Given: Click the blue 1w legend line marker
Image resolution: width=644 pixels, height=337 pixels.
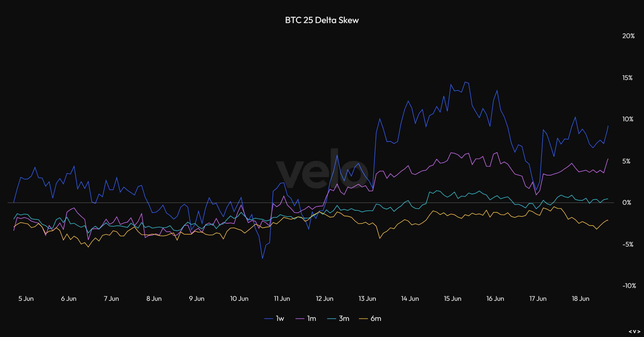Looking at the screenshot, I should (x=269, y=319).
